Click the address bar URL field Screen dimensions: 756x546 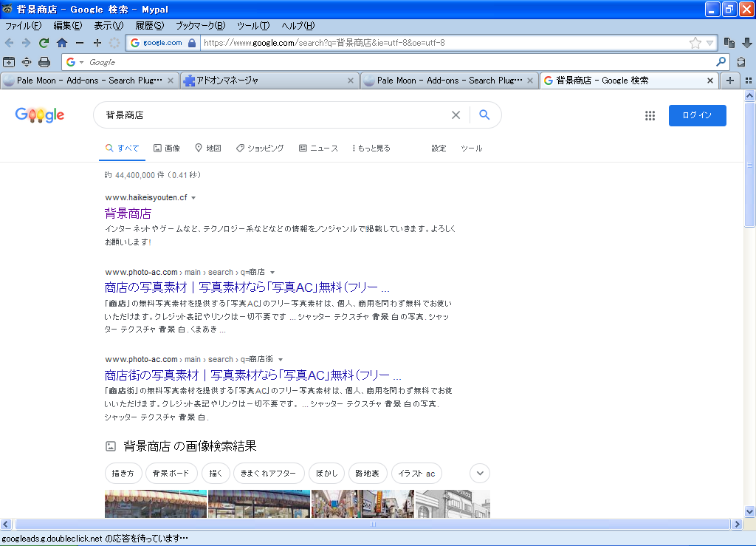coord(444,43)
